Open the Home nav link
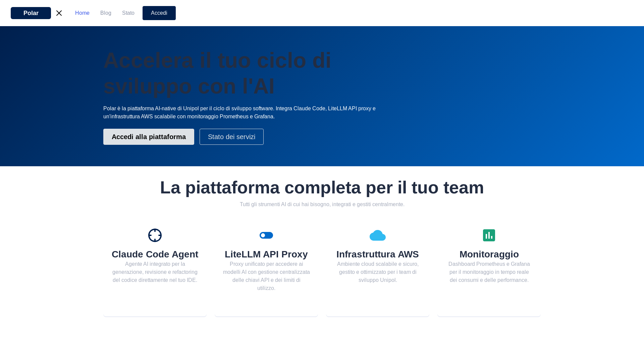Viewport: 644px width, 362px height. [82, 13]
